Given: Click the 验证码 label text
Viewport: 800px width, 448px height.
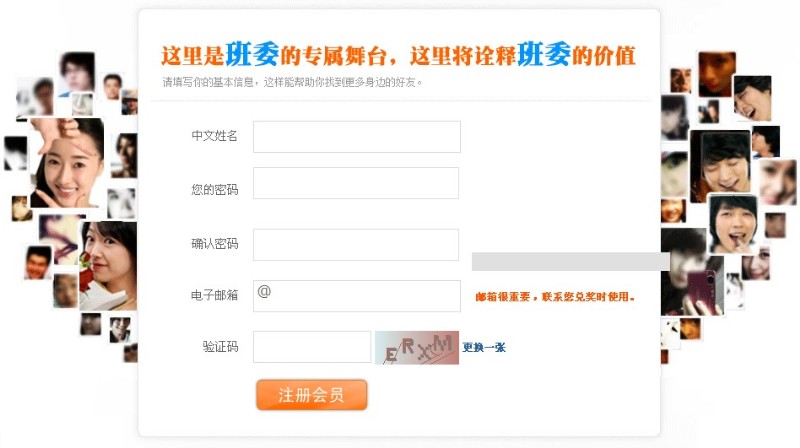Looking at the screenshot, I should 220,347.
